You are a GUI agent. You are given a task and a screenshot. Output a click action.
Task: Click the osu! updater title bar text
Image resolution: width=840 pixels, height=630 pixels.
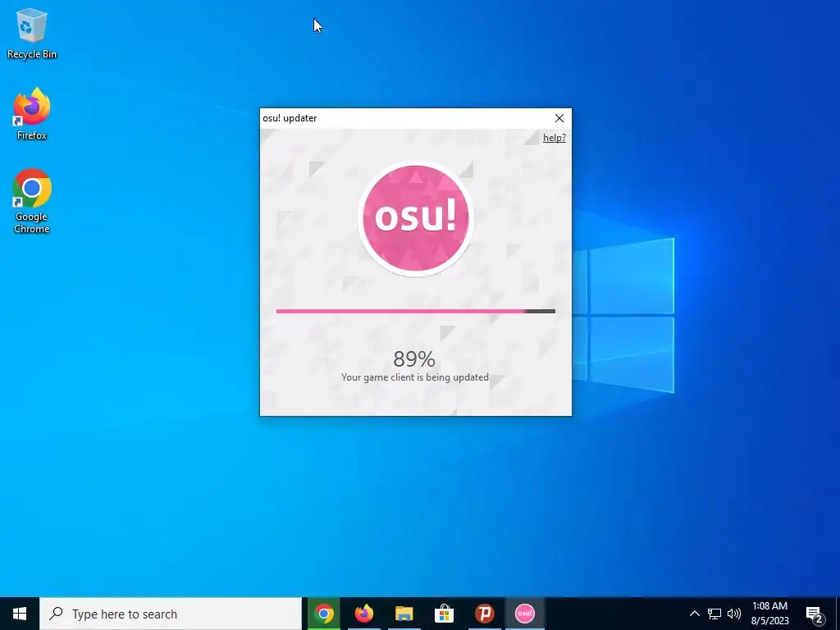pos(290,118)
